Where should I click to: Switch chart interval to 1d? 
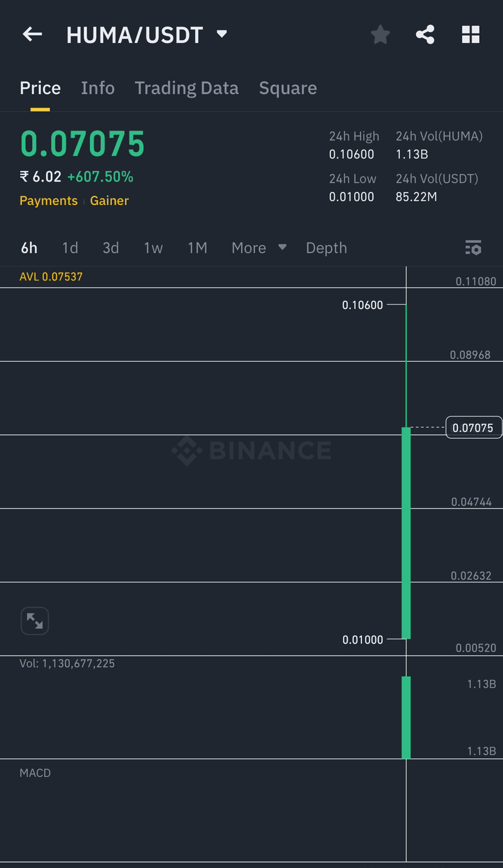point(70,248)
